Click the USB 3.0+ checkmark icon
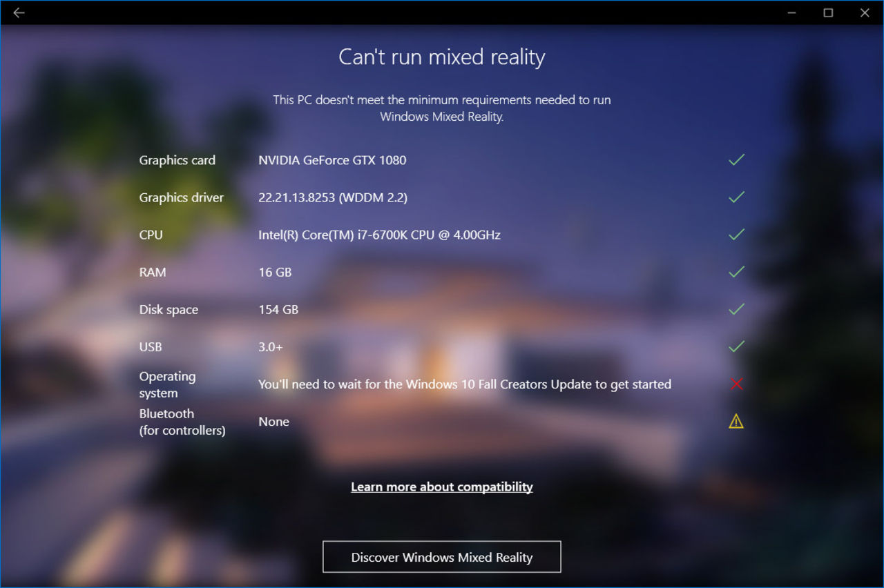Screen dimensions: 884x588 [x=736, y=346]
